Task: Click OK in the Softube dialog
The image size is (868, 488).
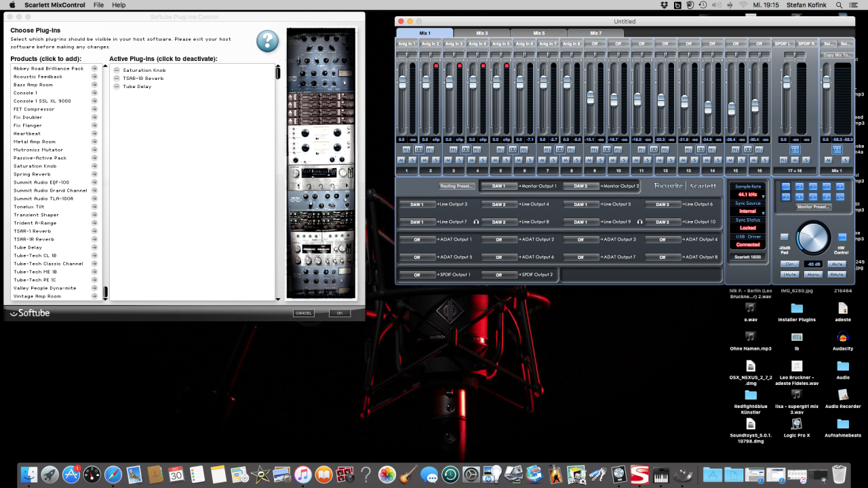Action: click(x=340, y=313)
